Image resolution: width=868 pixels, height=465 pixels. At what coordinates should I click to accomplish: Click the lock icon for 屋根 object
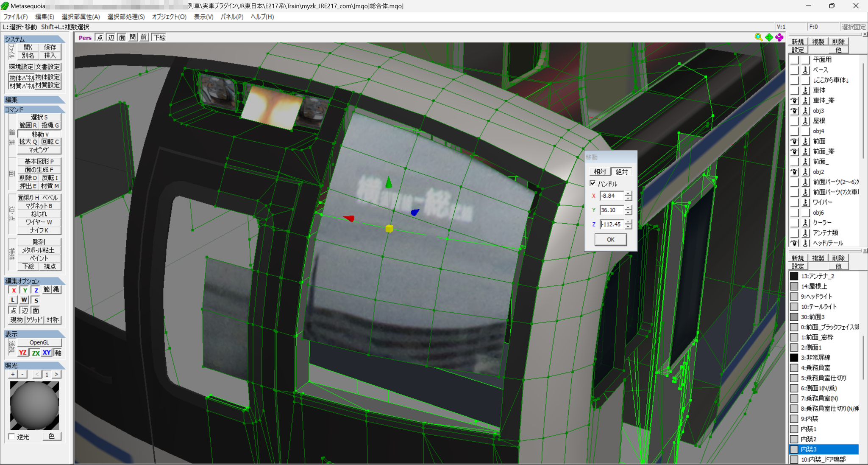pos(806,121)
